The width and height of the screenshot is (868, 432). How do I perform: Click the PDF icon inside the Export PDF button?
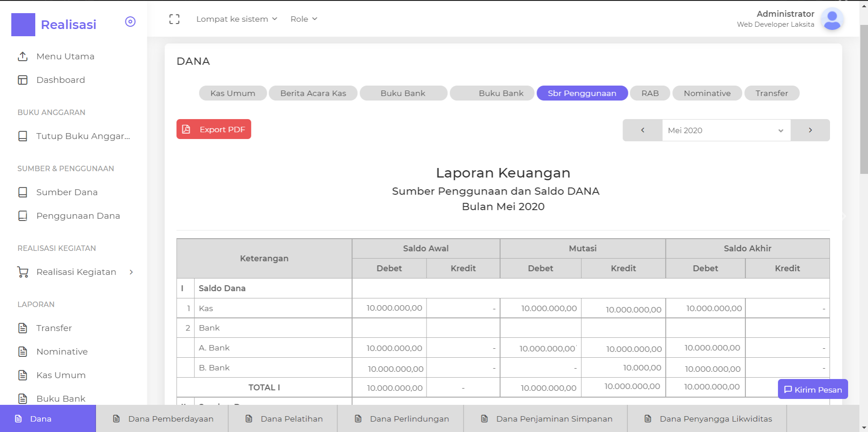pyautogui.click(x=187, y=129)
